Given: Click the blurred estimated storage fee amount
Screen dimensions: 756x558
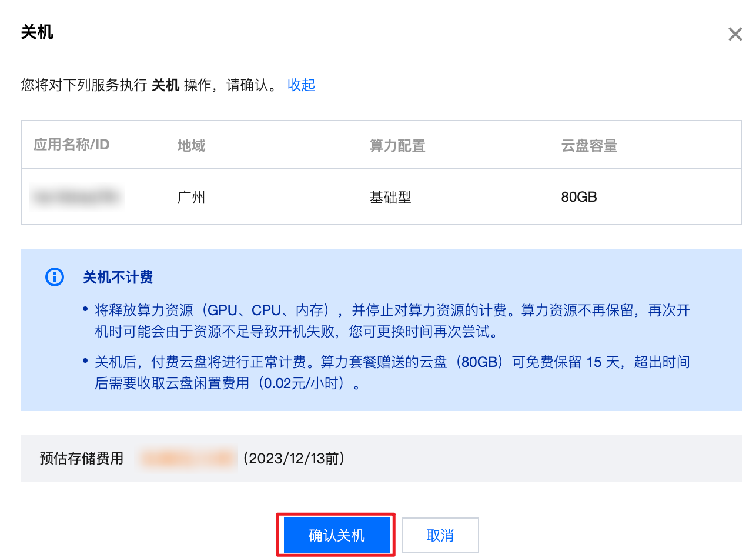Looking at the screenshot, I should pyautogui.click(x=187, y=458).
